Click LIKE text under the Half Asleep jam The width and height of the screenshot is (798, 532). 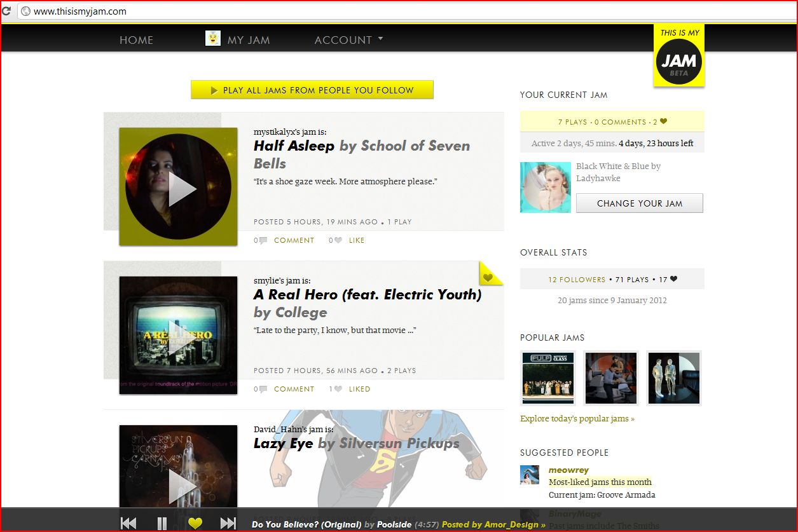[357, 240]
